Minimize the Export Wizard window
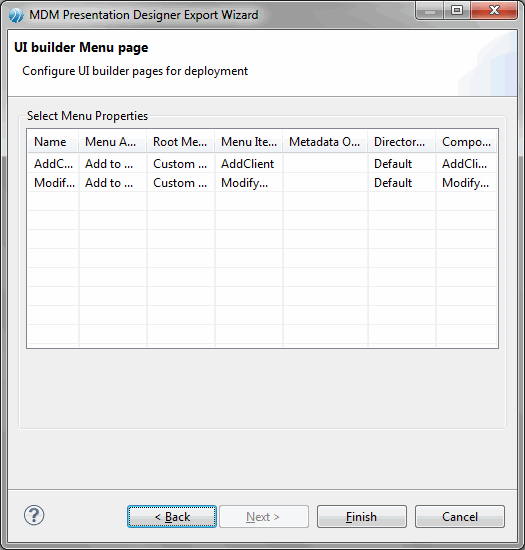The height and width of the screenshot is (550, 525). 430,11
